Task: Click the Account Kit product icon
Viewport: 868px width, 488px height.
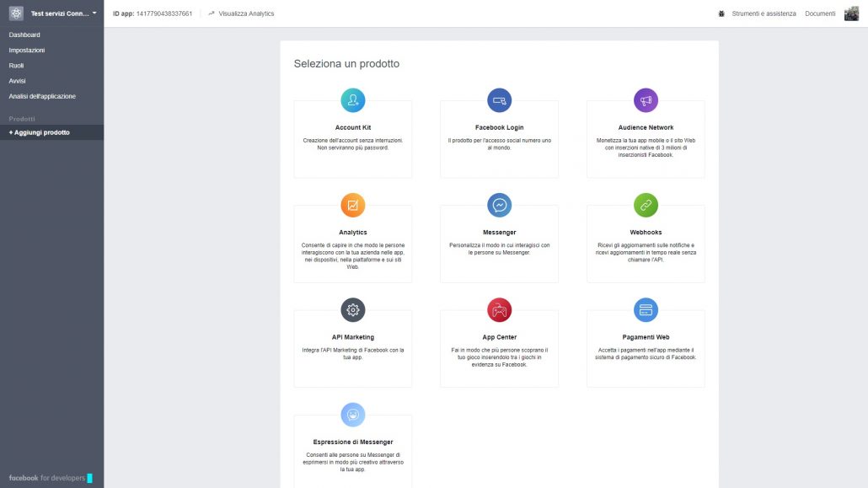Action: (352, 100)
